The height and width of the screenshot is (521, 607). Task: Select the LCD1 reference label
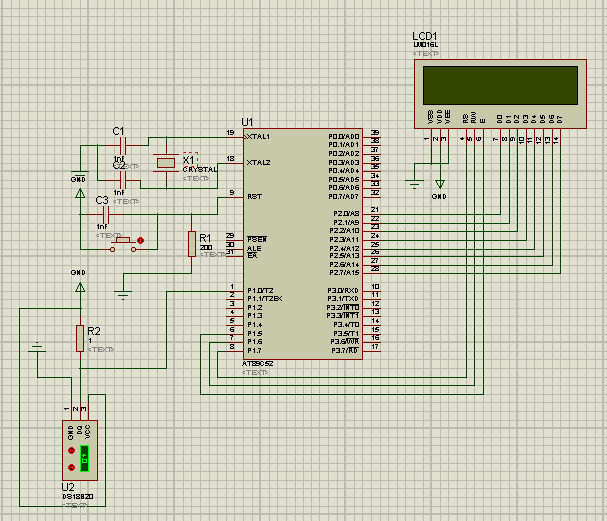(x=425, y=36)
